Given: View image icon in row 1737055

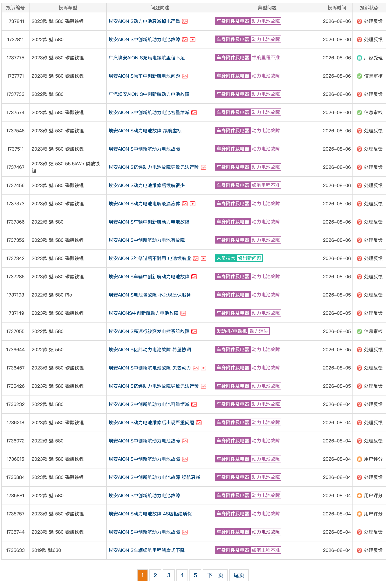Looking at the screenshot, I should pos(194,331).
